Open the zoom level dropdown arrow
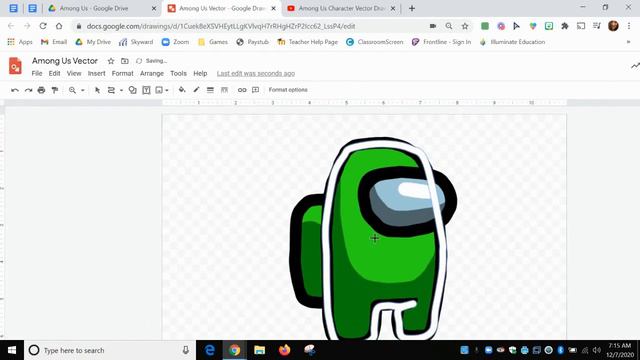The image size is (640, 360). point(82,90)
